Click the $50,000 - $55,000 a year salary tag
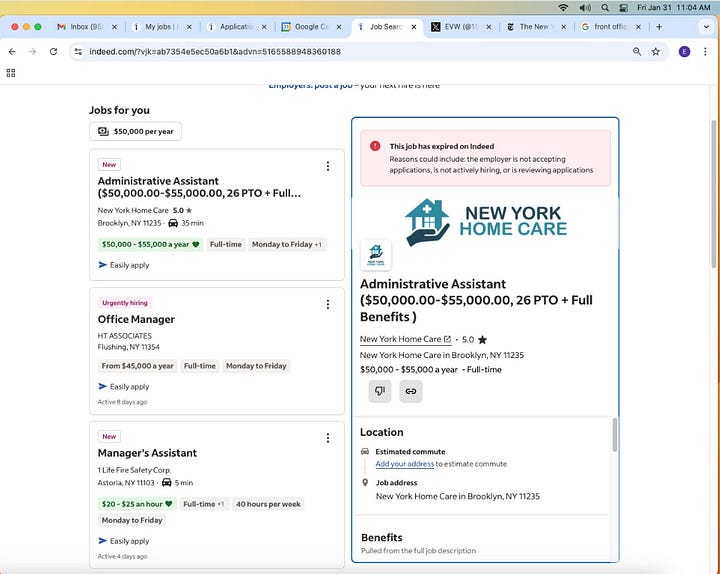This screenshot has width=720, height=574. 150,244
